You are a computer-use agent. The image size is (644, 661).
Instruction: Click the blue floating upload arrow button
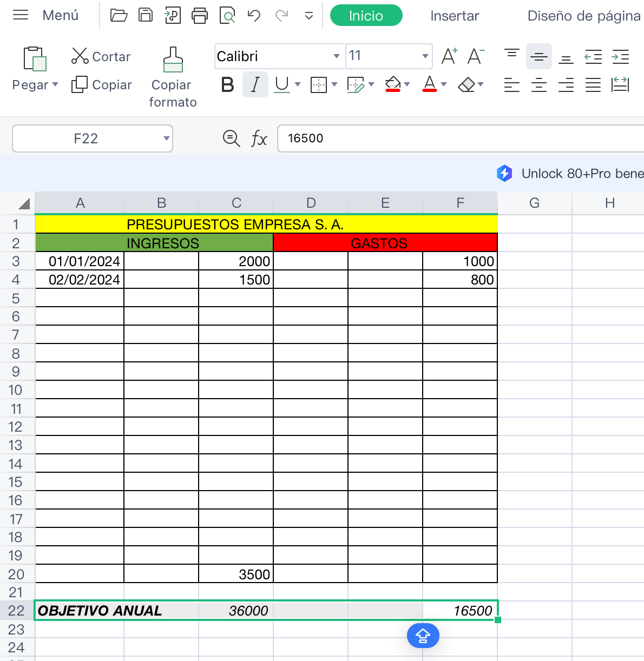[423, 635]
